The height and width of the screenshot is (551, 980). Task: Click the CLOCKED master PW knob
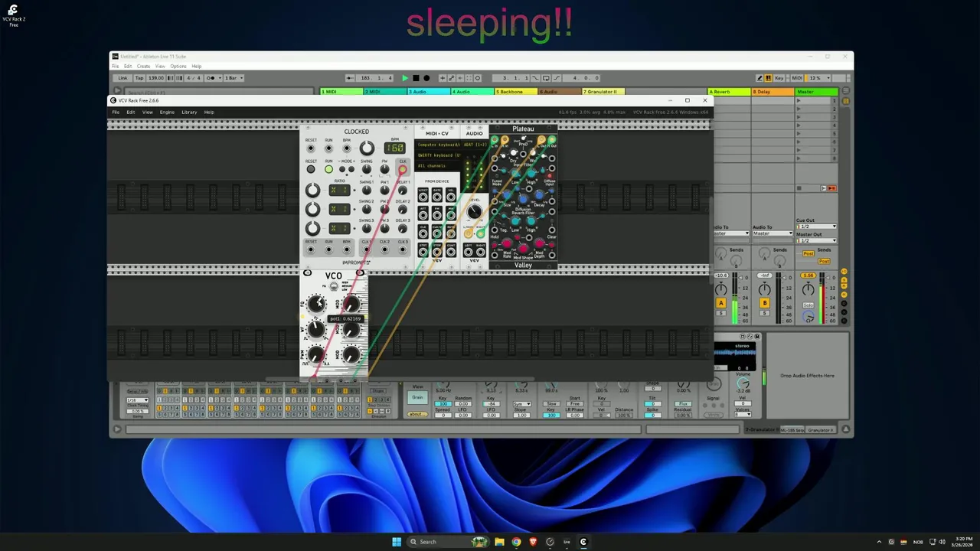[x=384, y=169]
